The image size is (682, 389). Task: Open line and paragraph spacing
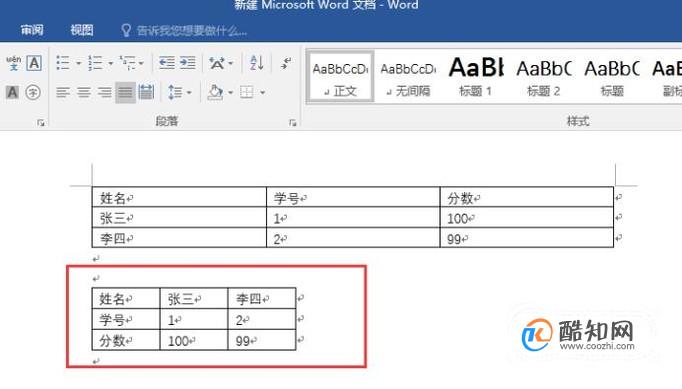pos(175,92)
